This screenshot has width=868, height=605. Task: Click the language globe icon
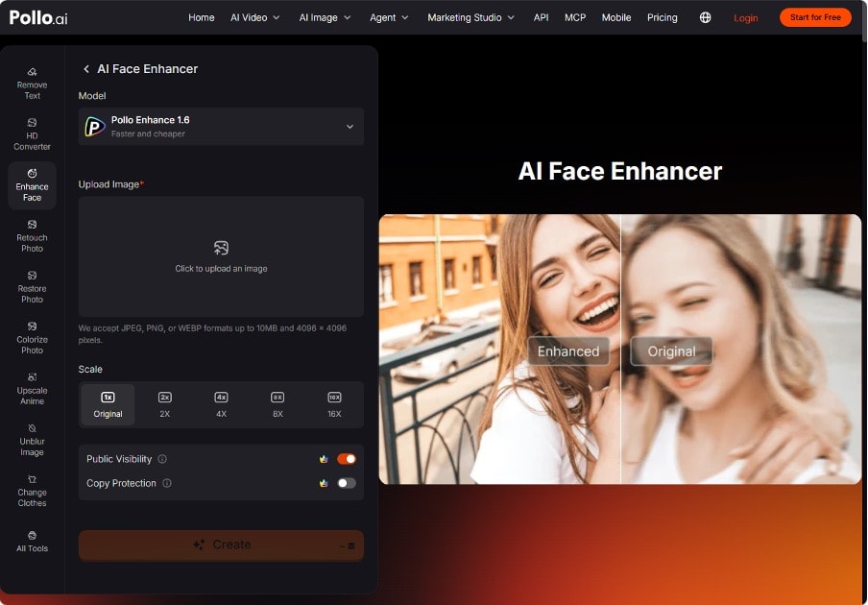coord(705,17)
